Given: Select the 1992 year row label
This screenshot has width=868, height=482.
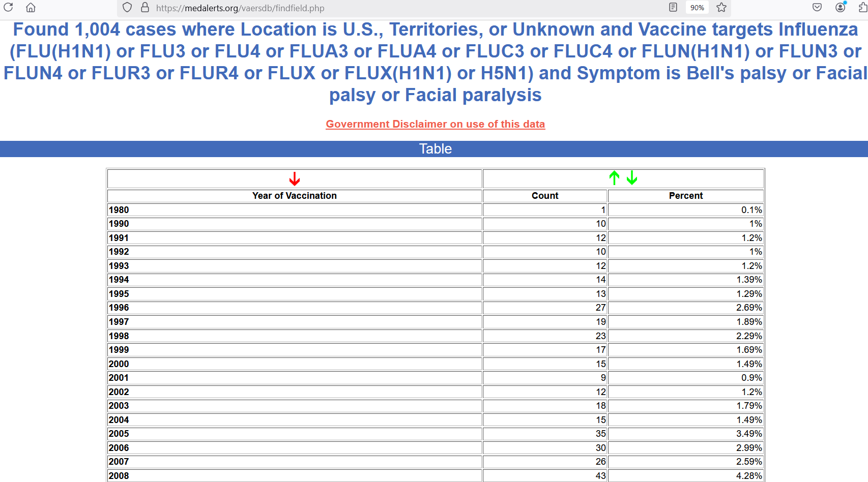Looking at the screenshot, I should pyautogui.click(x=119, y=252).
